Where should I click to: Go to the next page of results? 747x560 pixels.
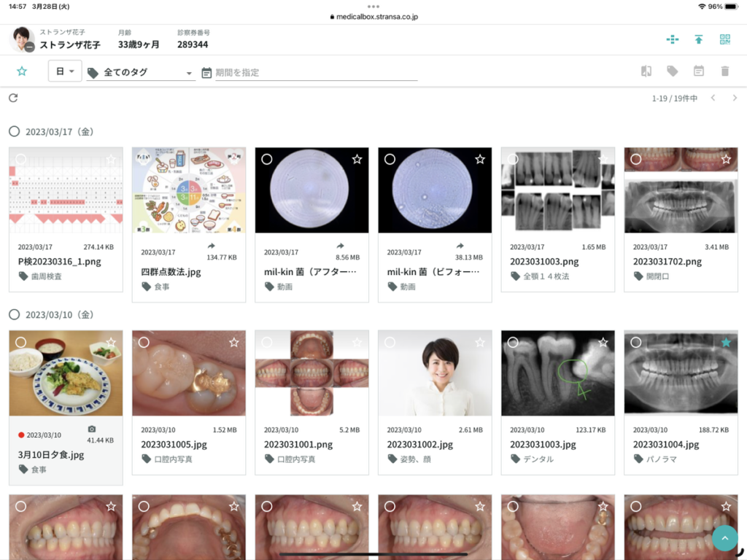pos(735,98)
